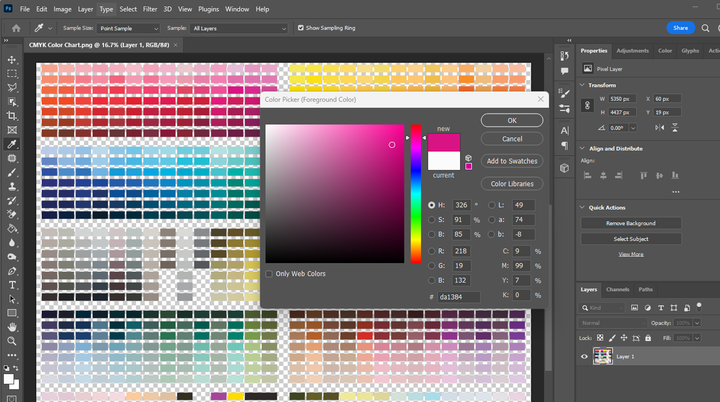
Task: Choose the Hand tool
Action: click(x=12, y=326)
